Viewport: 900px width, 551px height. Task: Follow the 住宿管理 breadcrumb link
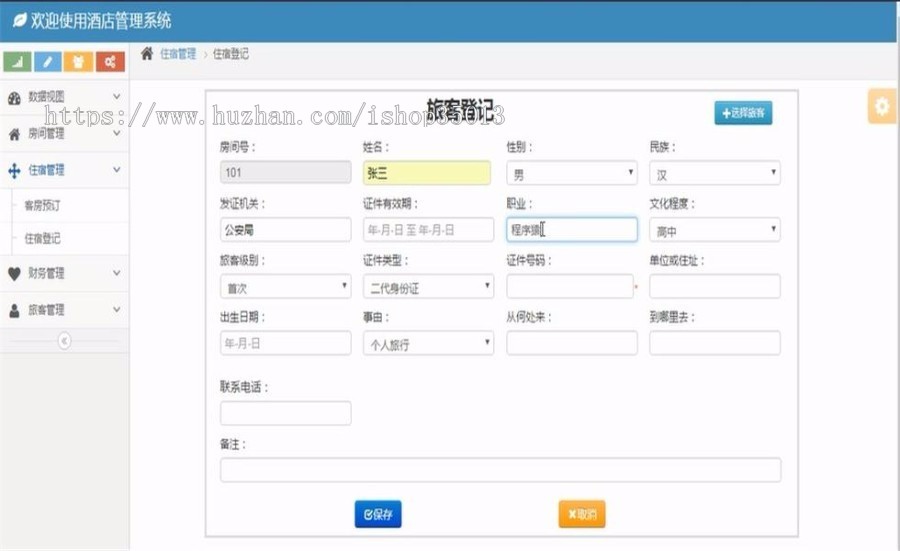pyautogui.click(x=178, y=54)
